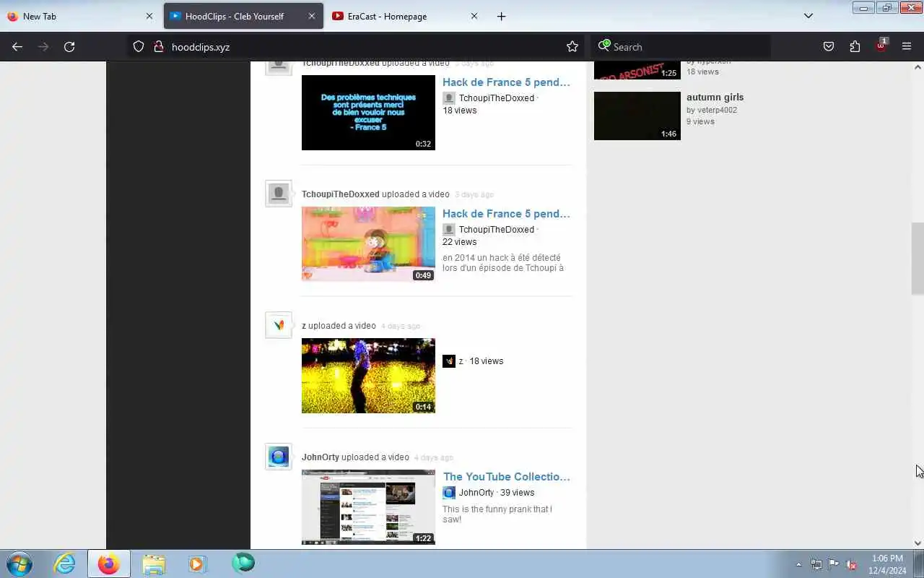Click TchoupiTheDoxxed channel name with 22 views
This screenshot has height=578, width=924.
click(497, 230)
